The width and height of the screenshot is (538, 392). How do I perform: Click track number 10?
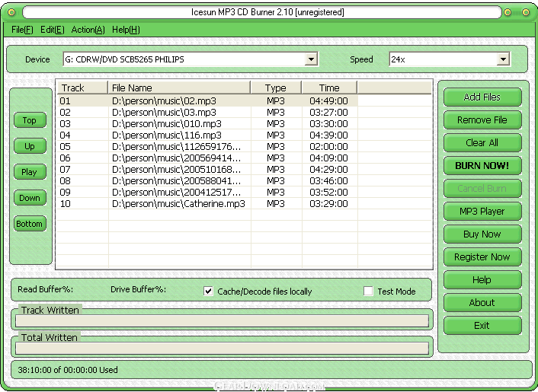pyautogui.click(x=66, y=203)
